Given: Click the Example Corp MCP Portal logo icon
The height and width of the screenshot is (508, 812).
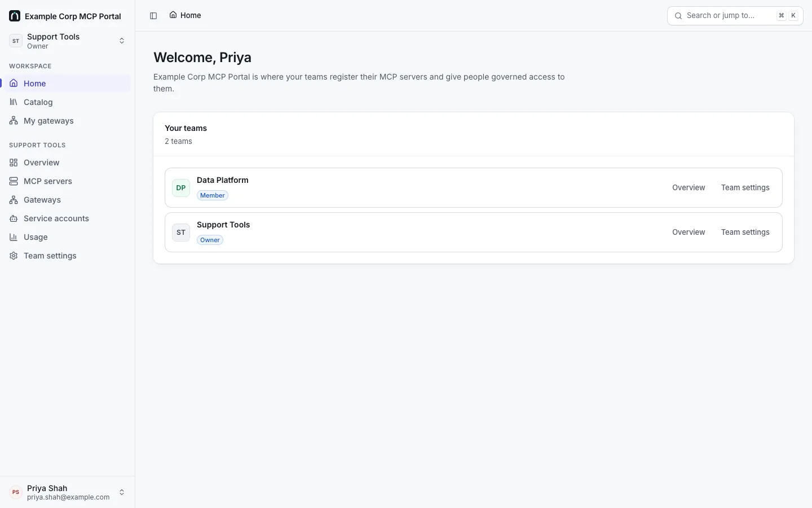Looking at the screenshot, I should [x=15, y=16].
